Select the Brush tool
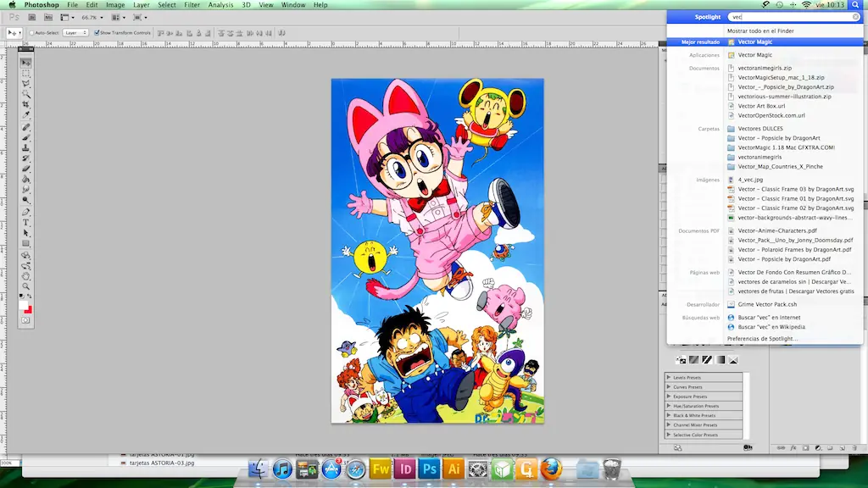The width and height of the screenshot is (868, 488). tap(26, 138)
